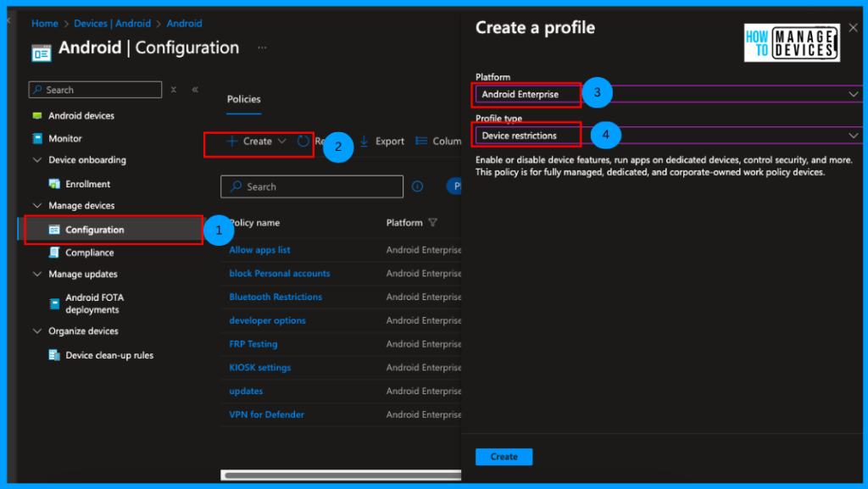868x489 pixels.
Task: Select Compliance in the sidebar
Action: (x=89, y=253)
